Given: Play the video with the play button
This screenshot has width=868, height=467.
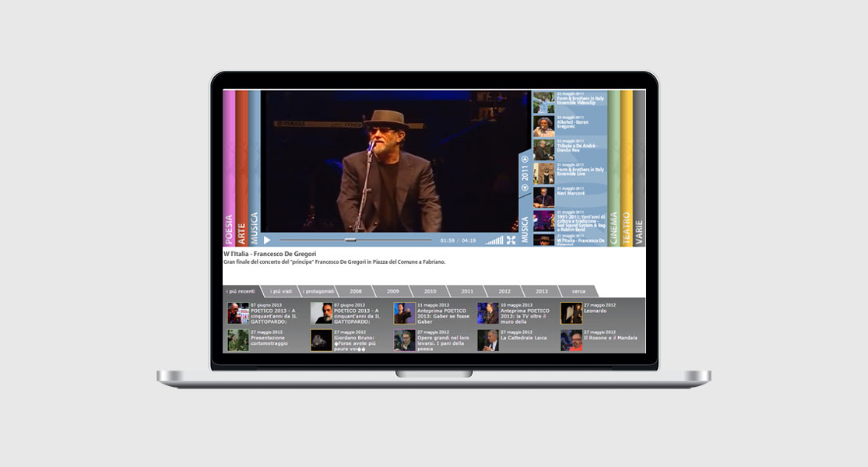Looking at the screenshot, I should tap(267, 241).
